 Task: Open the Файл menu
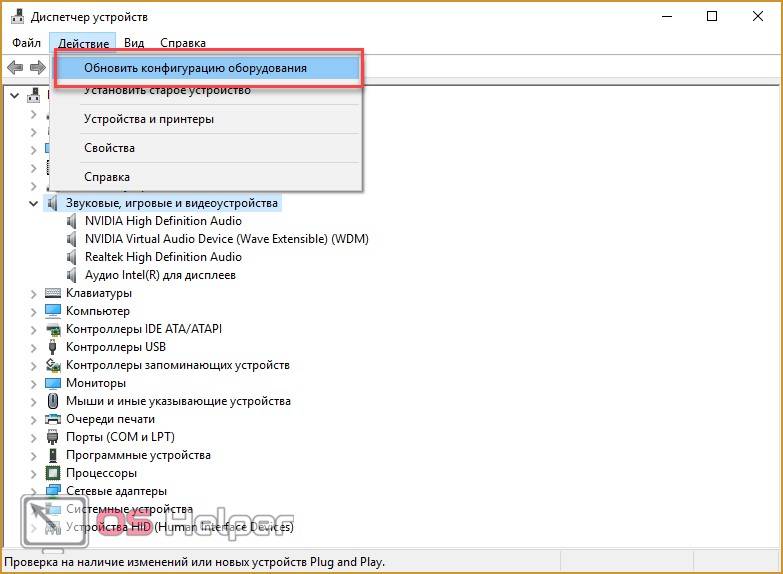point(27,43)
